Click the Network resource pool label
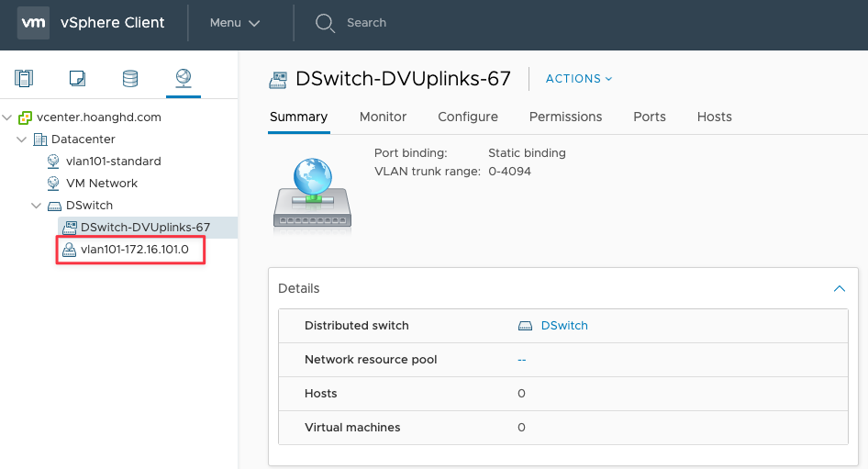This screenshot has height=469, width=868. point(371,360)
